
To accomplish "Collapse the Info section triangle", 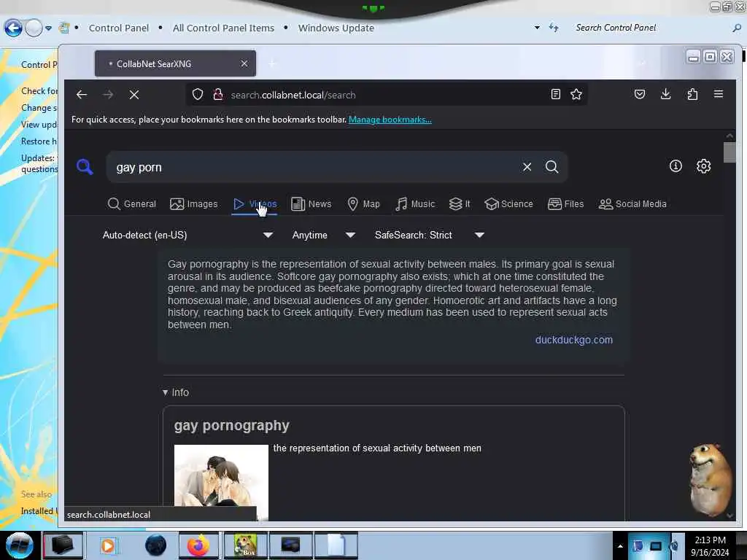I will 166,392.
